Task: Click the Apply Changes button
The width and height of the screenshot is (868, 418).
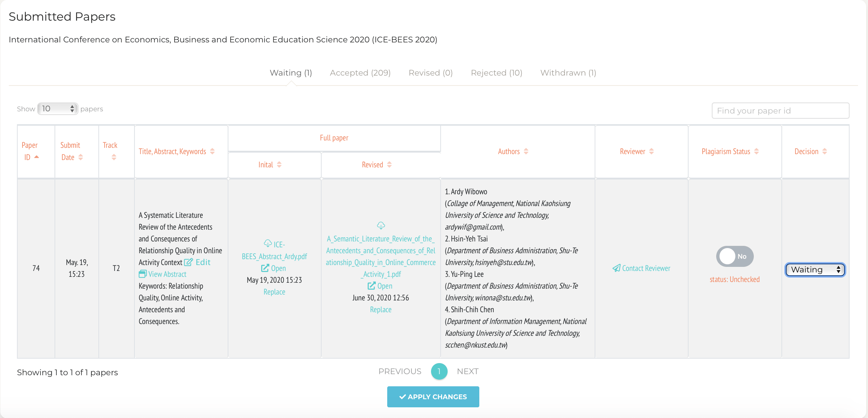Action: pos(433,397)
